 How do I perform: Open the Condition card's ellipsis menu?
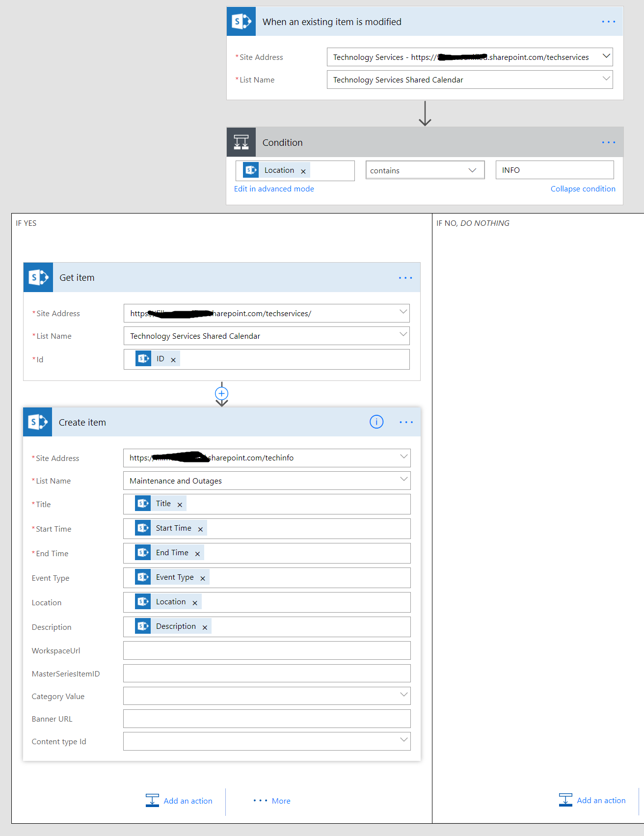coord(608,142)
